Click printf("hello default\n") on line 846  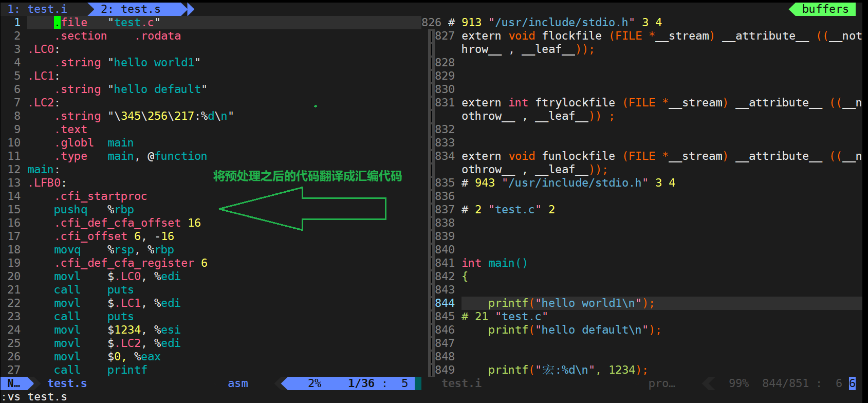tap(575, 329)
